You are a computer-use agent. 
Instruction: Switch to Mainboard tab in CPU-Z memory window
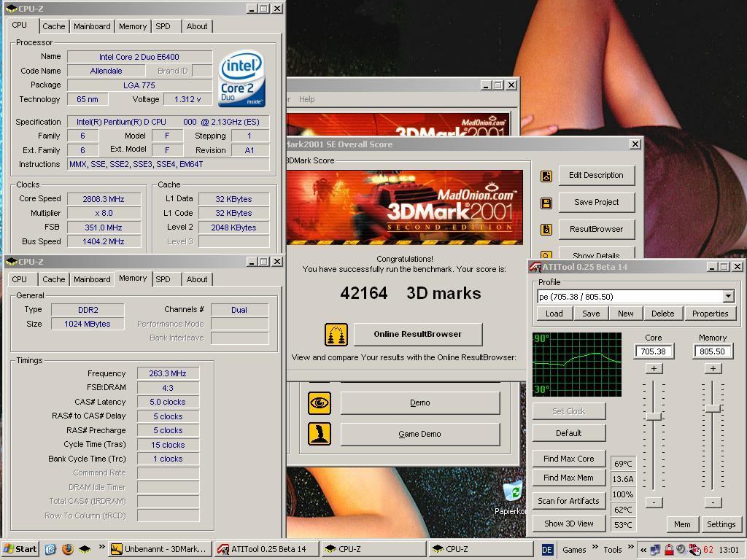tap(92, 279)
